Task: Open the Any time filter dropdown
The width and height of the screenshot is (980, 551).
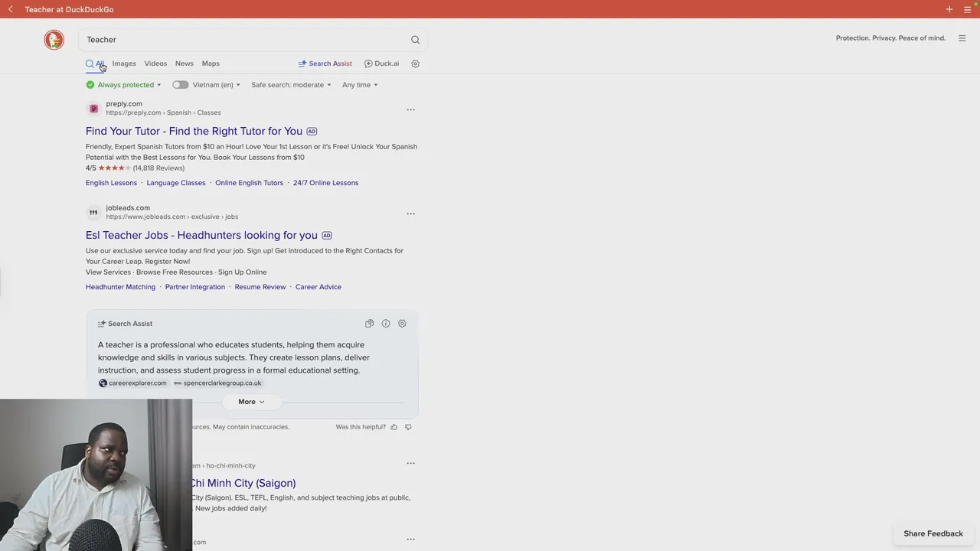Action: (x=360, y=85)
